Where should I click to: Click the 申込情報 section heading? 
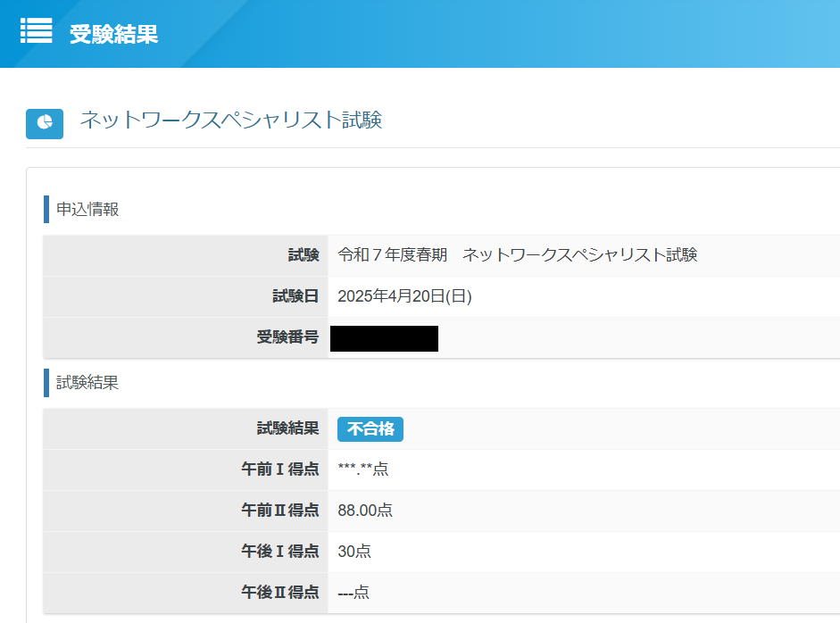87,210
